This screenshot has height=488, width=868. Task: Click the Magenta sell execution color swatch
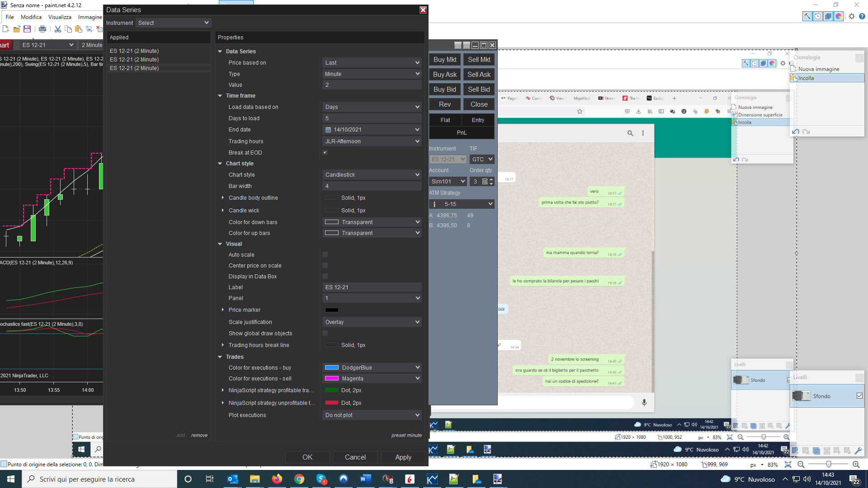[x=332, y=379]
